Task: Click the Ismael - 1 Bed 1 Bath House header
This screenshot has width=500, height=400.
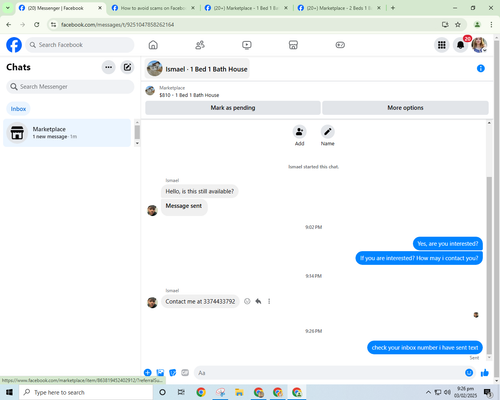Action: tap(197, 69)
